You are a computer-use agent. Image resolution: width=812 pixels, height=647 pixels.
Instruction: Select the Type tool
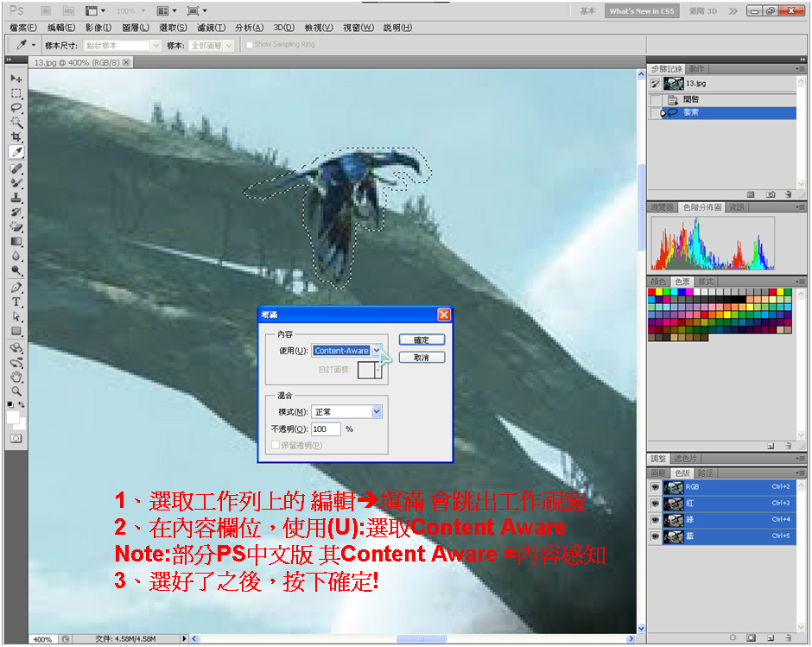(16, 301)
